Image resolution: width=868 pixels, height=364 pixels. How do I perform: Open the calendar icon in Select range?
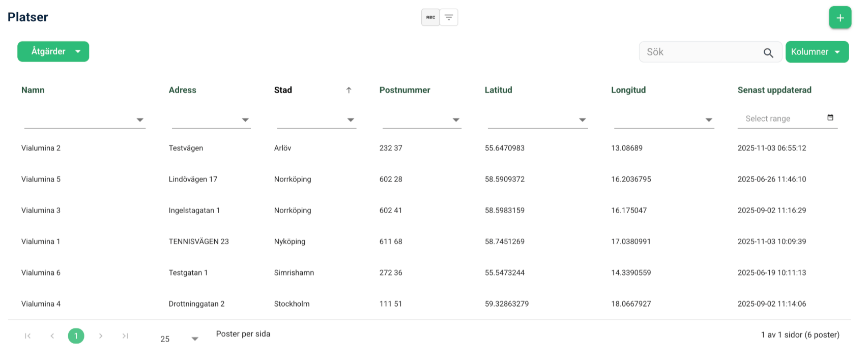(x=830, y=117)
